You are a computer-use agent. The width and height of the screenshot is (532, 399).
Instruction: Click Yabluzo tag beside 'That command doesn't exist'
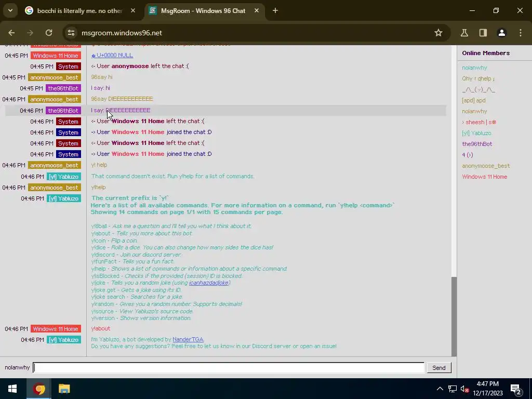64,177
